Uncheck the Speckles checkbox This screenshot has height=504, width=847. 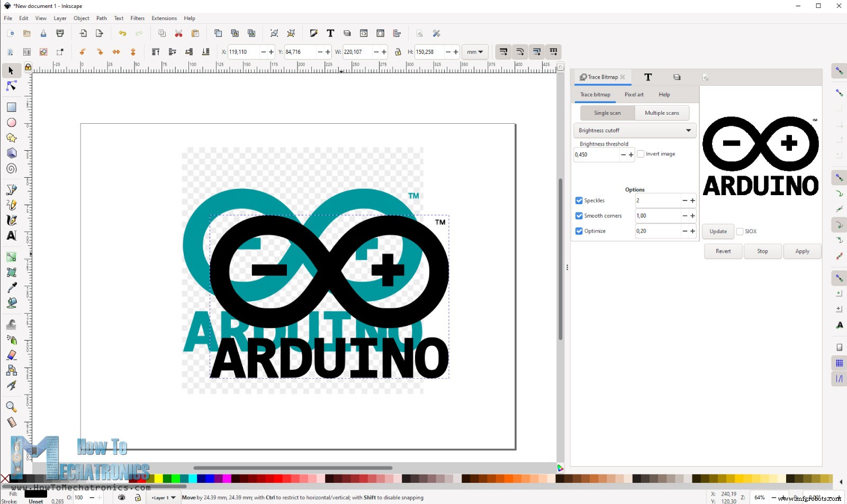pos(579,200)
